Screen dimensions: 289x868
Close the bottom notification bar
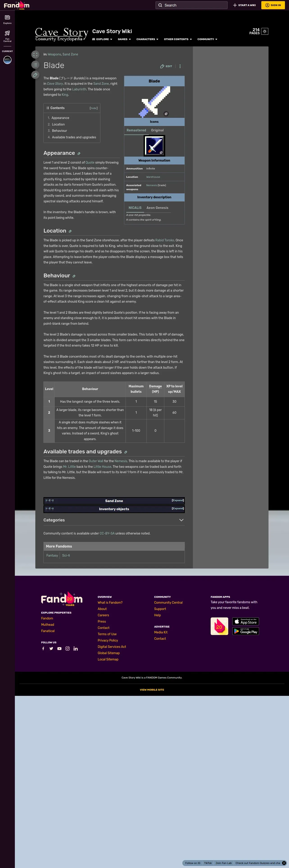click(x=284, y=863)
